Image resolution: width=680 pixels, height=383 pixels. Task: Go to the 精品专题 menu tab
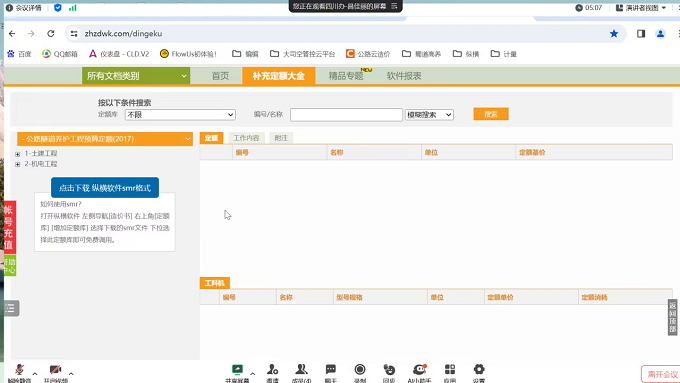pyautogui.click(x=346, y=76)
